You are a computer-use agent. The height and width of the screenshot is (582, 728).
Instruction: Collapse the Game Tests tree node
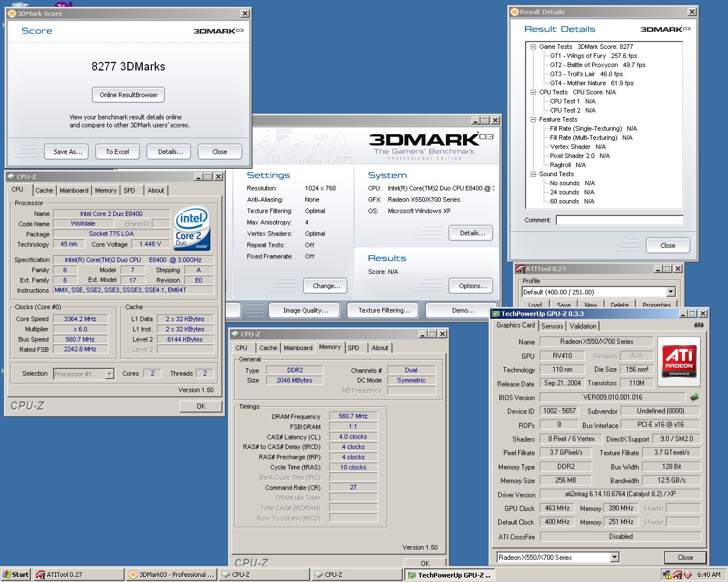(533, 47)
